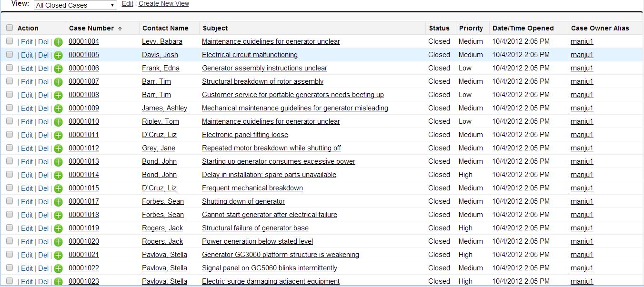Image resolution: width=644 pixels, height=287 pixels.
Task: Sort by the Contact Name column header
Action: [x=165, y=28]
